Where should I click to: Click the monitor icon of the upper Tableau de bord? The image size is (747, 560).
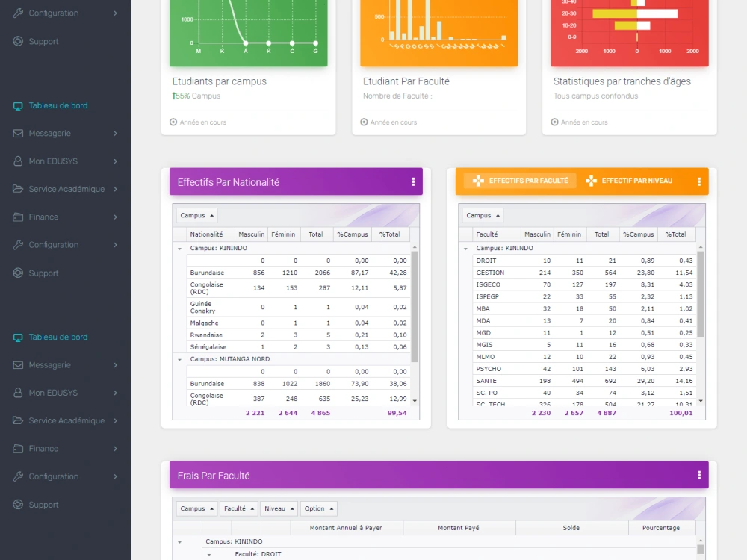18,106
